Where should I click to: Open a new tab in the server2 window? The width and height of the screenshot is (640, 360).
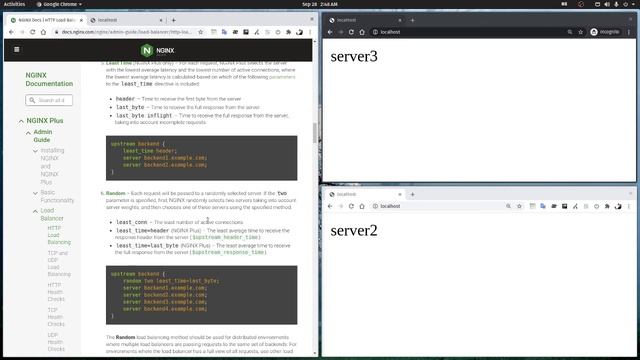[x=412, y=194]
